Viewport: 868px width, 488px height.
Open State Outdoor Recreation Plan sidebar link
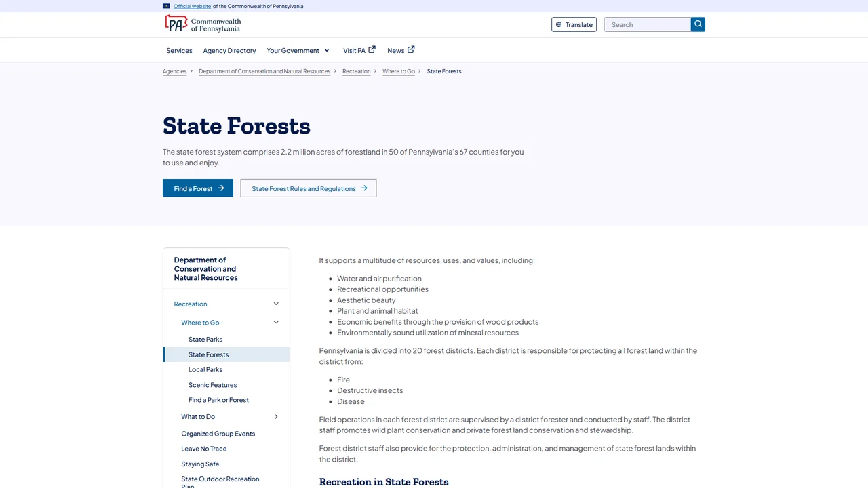(220, 482)
